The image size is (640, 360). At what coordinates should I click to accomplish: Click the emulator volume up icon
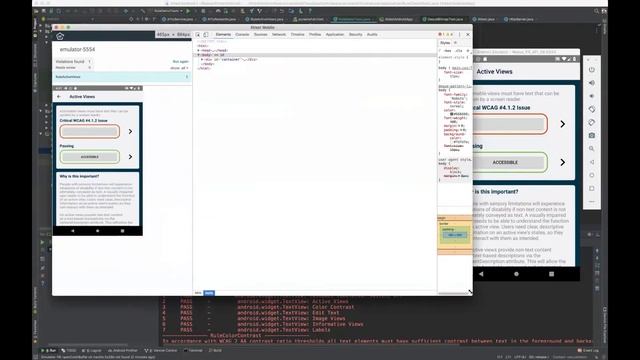[x=591, y=83]
